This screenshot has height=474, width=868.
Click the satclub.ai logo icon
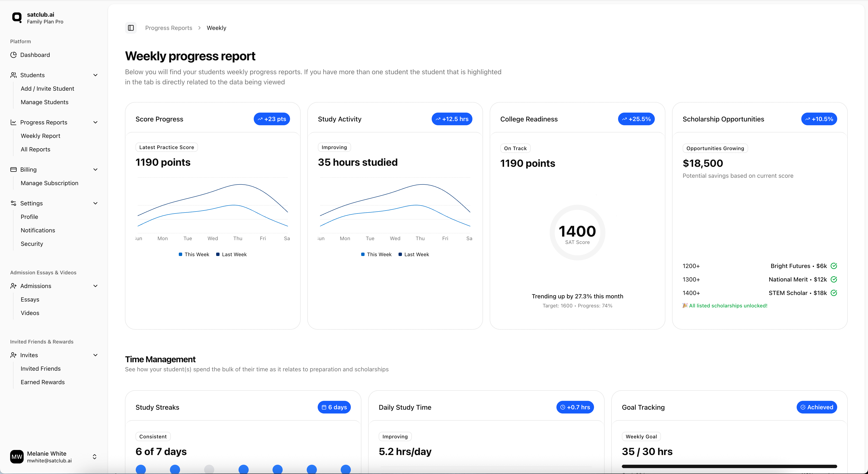coord(16,17)
